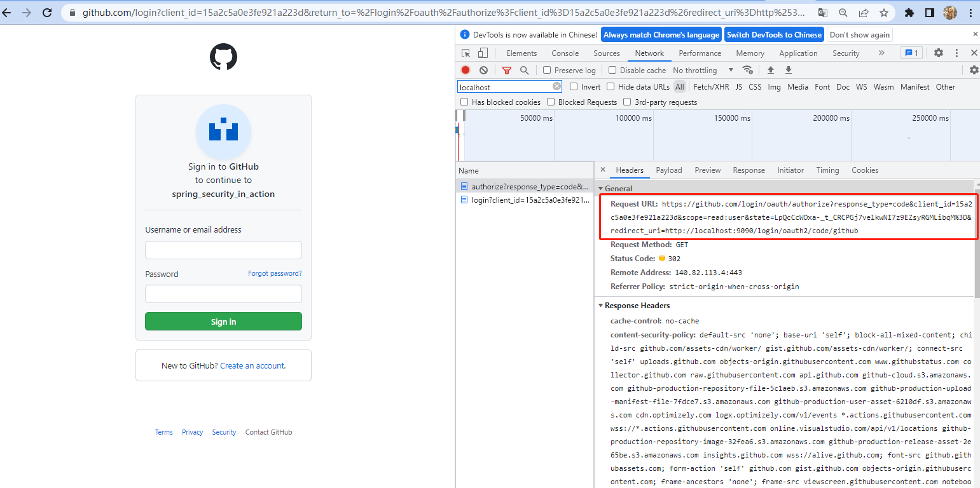Clear the localhost filter text
This screenshot has height=488, width=980.
(x=557, y=86)
